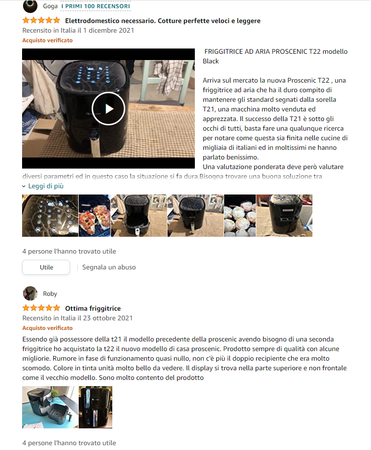View thumbnail of closed black fryer on table
Image resolution: width=371 pixels, height=450 pixels.
point(195,216)
